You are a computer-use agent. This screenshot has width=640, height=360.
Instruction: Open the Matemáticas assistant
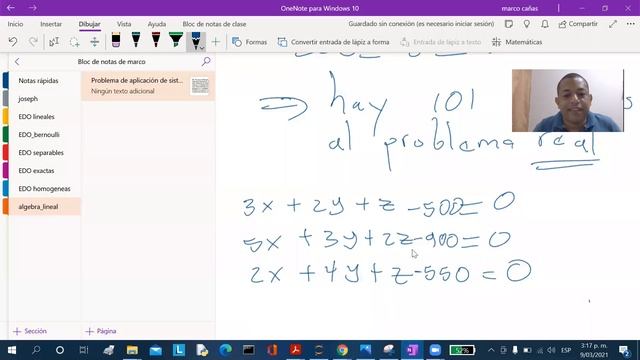point(517,42)
